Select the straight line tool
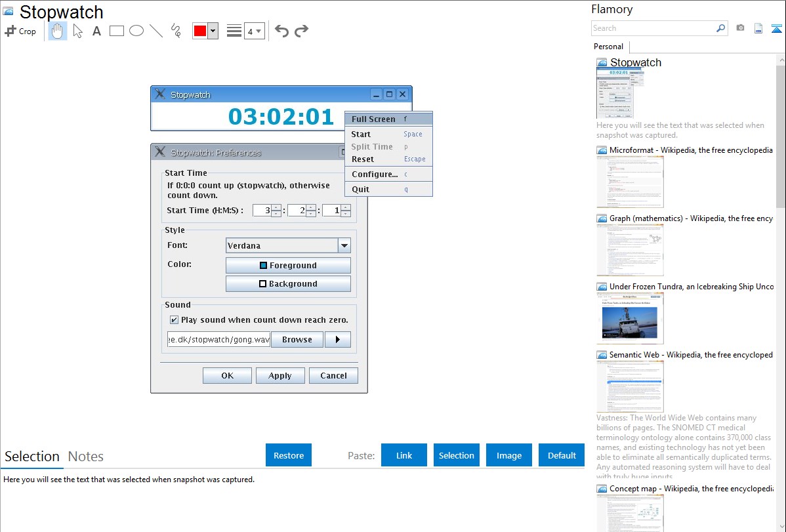Viewport: 786px width, 532px height. [156, 31]
